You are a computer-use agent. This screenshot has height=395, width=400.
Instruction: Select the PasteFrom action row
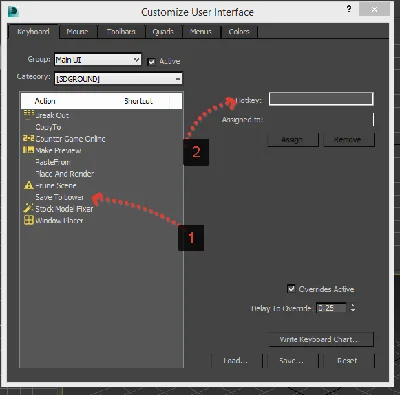[x=101, y=162]
